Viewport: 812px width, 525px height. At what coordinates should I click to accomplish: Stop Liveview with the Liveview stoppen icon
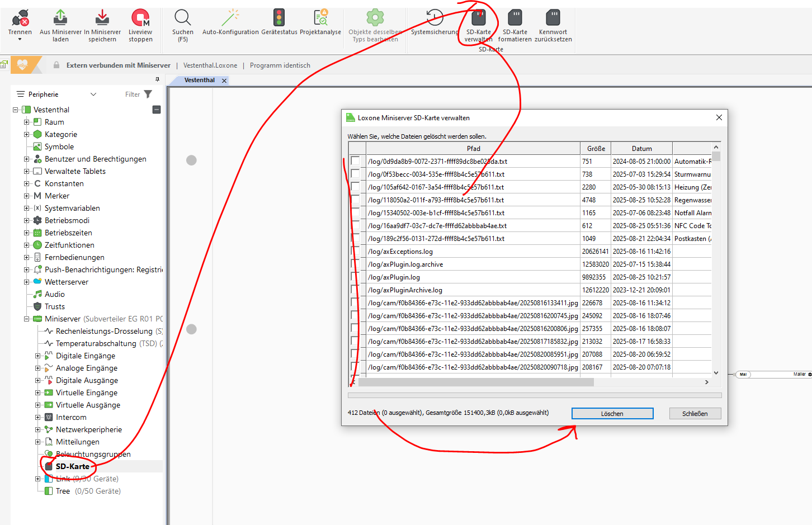click(x=140, y=18)
